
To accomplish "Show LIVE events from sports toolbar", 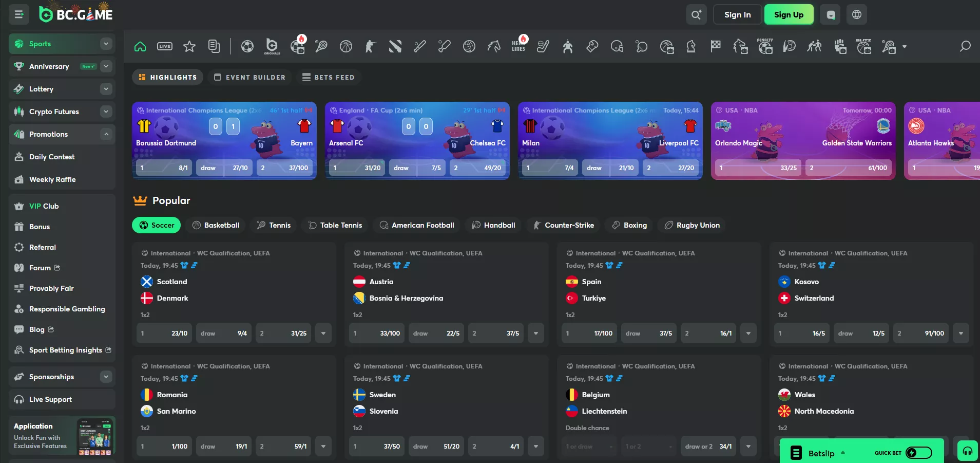I will [x=165, y=46].
